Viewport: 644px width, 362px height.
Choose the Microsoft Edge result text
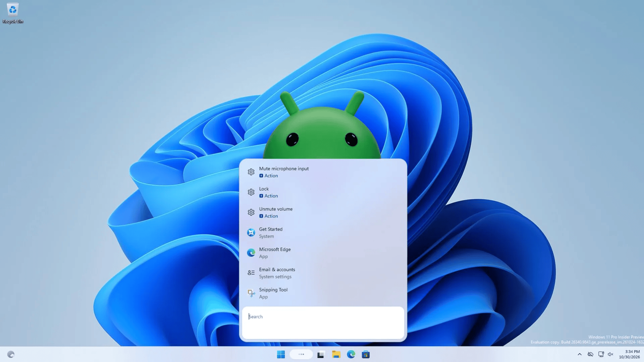(x=275, y=249)
